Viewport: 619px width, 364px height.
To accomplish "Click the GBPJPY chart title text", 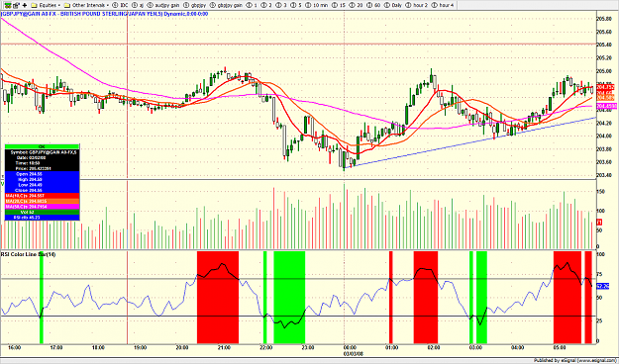I will [104, 14].
